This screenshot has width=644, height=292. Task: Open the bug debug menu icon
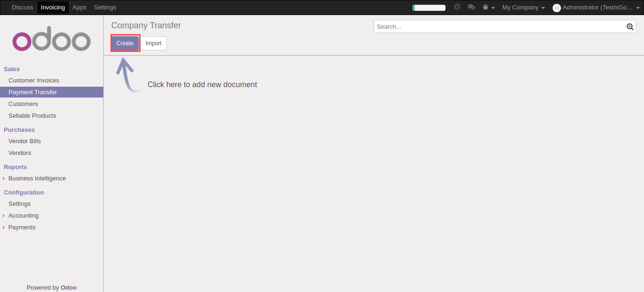488,8
